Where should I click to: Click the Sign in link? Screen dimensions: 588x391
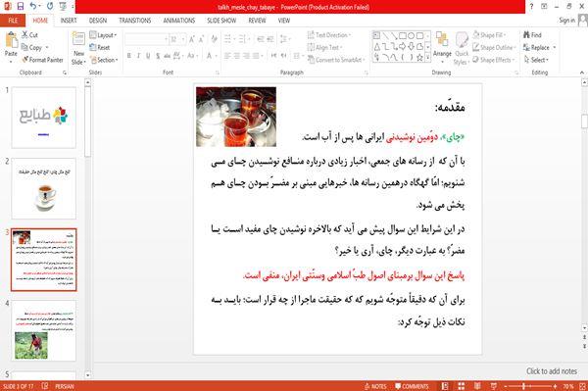pos(566,21)
